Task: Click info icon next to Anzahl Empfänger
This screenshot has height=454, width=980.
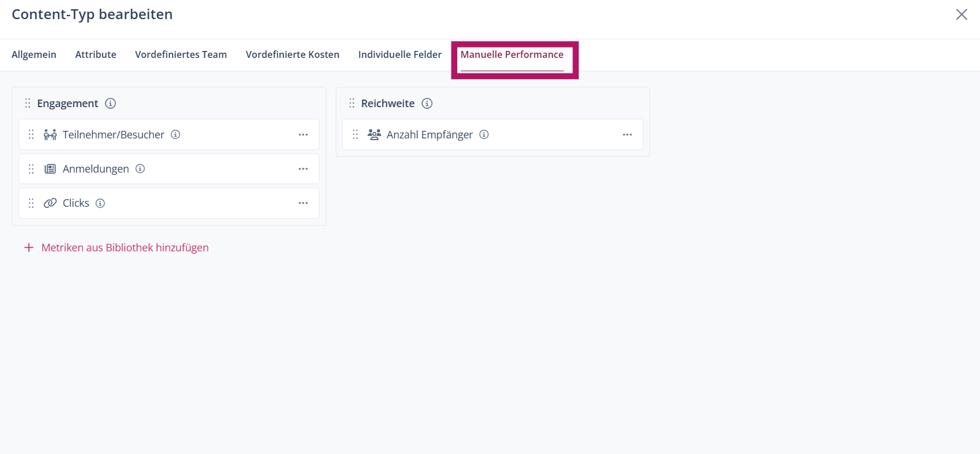Action: click(x=484, y=134)
